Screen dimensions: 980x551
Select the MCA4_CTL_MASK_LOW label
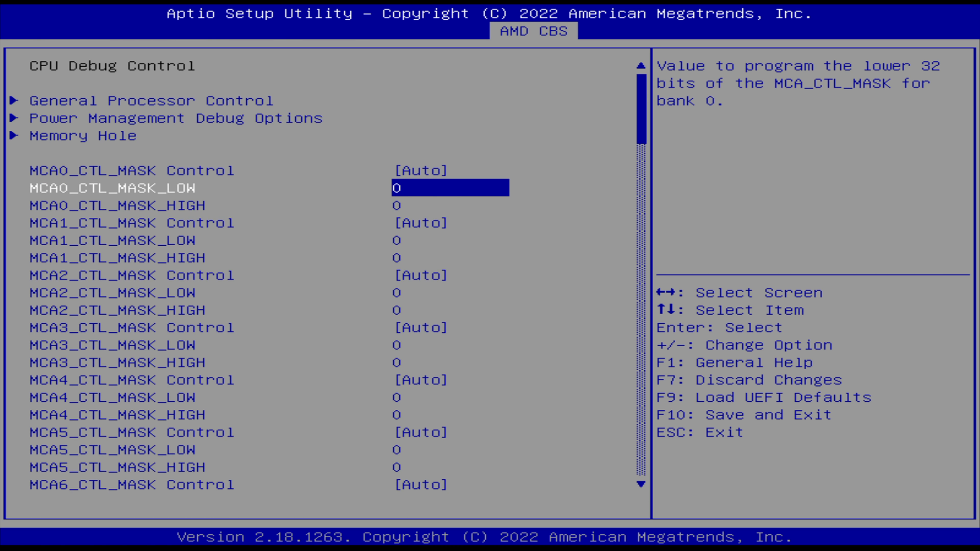(113, 397)
